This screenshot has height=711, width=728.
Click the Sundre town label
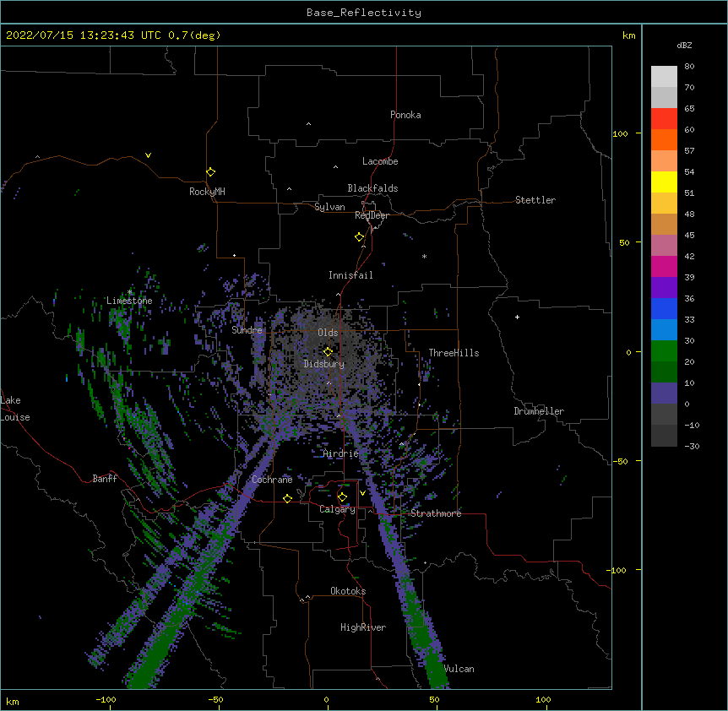pos(247,330)
